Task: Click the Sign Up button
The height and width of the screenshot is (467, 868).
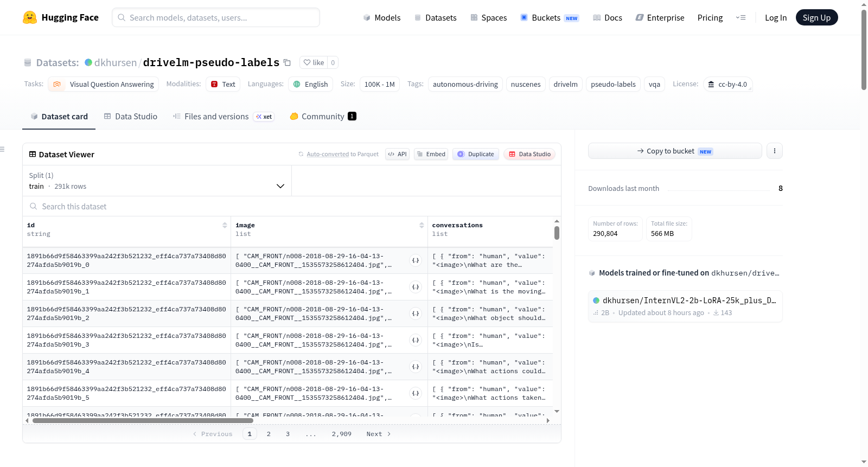Action: point(816,17)
